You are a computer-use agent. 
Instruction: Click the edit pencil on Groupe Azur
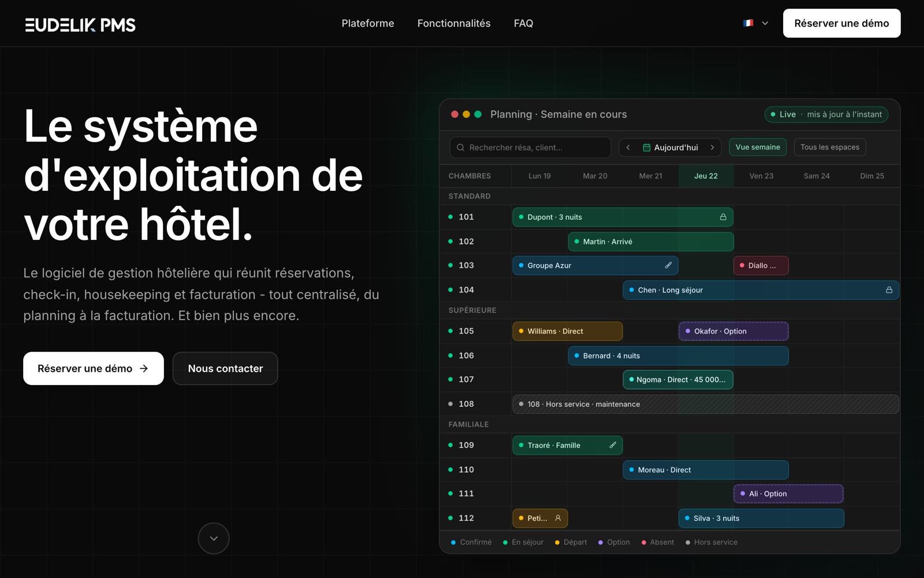pyautogui.click(x=668, y=265)
